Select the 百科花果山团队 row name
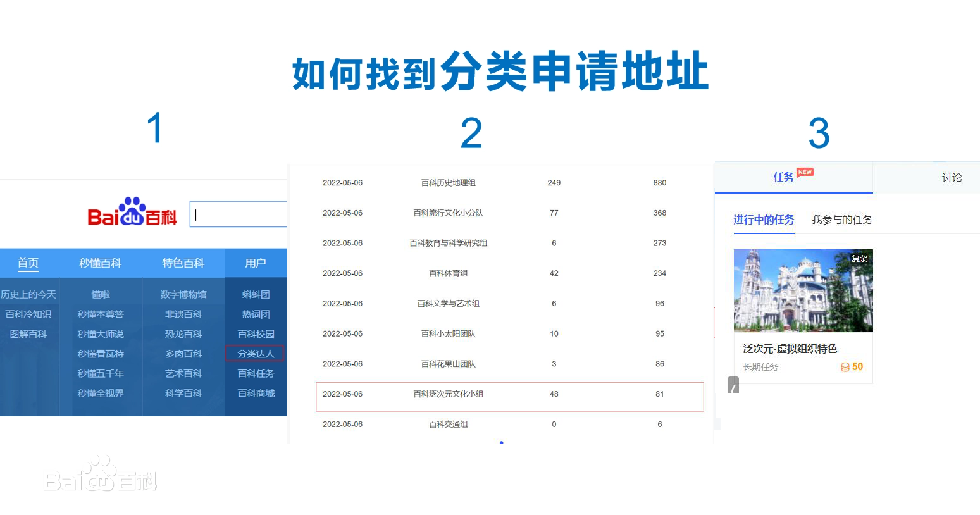 pos(449,364)
